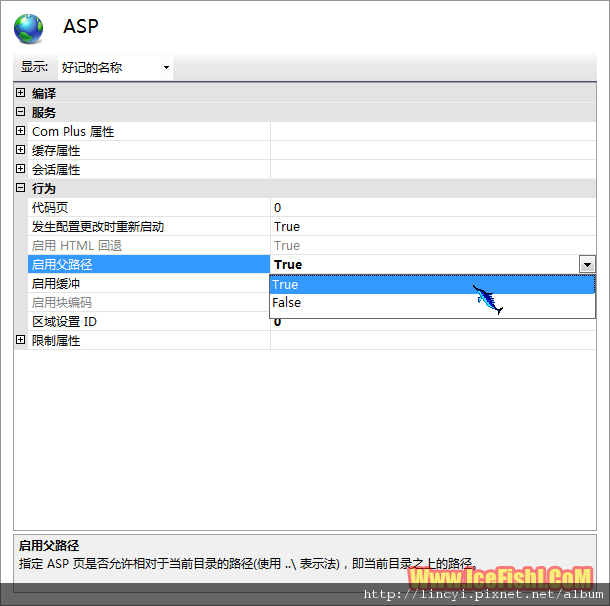Screen dimensions: 610x606
Task: Click the 服务 category header
Action: pyautogui.click(x=44, y=112)
